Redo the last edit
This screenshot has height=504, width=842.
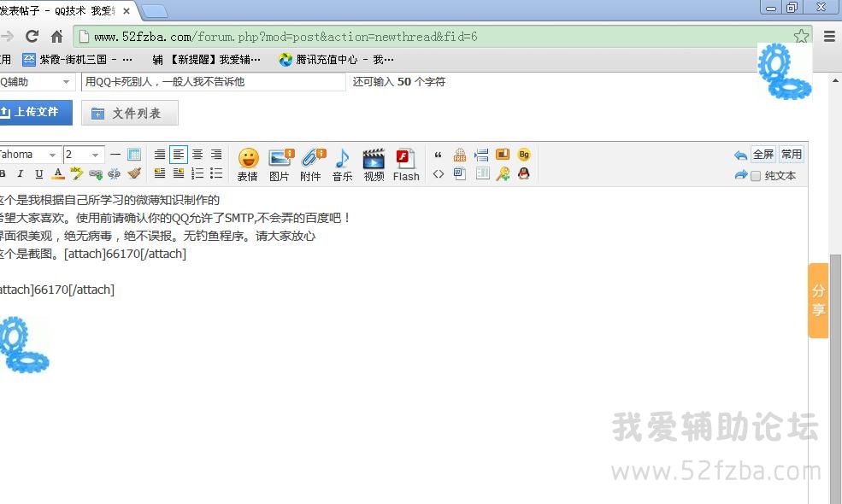point(740,175)
